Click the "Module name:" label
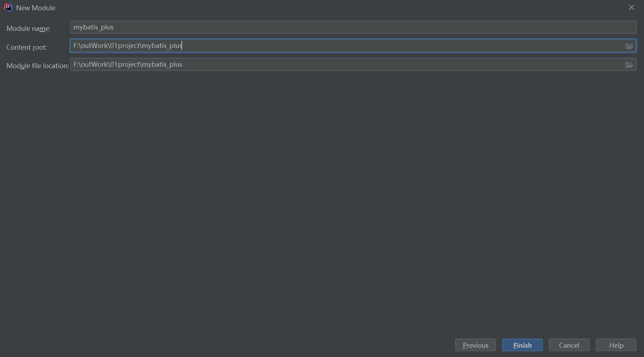This screenshot has width=644, height=357. pyautogui.click(x=28, y=28)
